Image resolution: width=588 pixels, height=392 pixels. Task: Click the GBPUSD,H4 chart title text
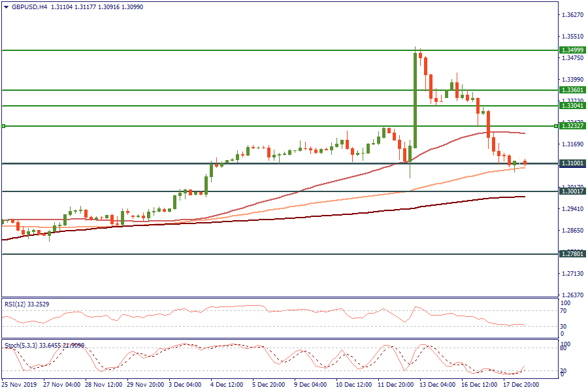point(29,7)
